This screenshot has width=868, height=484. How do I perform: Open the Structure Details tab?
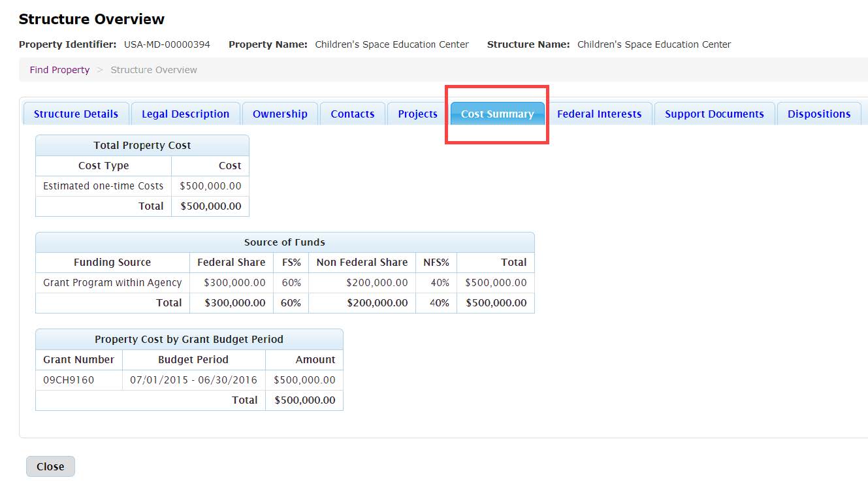[x=76, y=114]
